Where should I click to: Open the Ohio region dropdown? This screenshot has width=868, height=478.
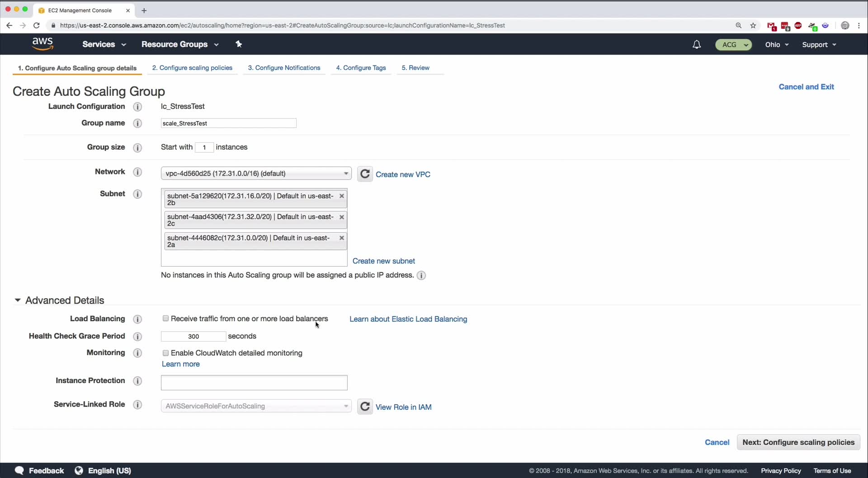pos(777,44)
